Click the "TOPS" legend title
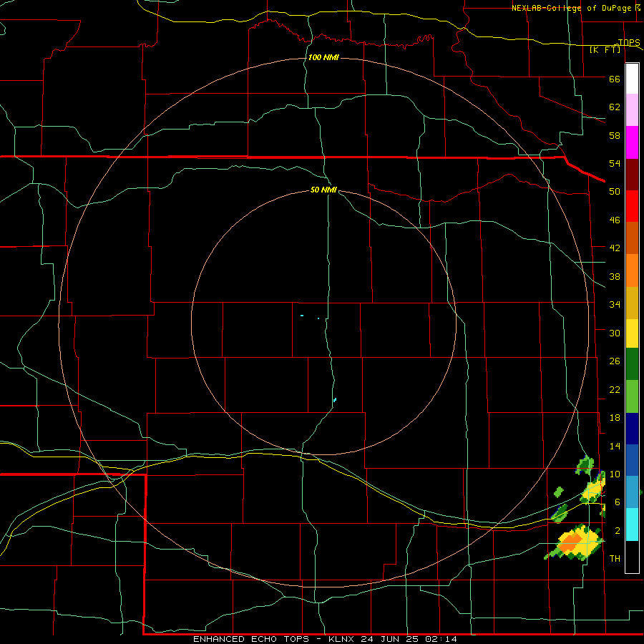 (x=629, y=42)
